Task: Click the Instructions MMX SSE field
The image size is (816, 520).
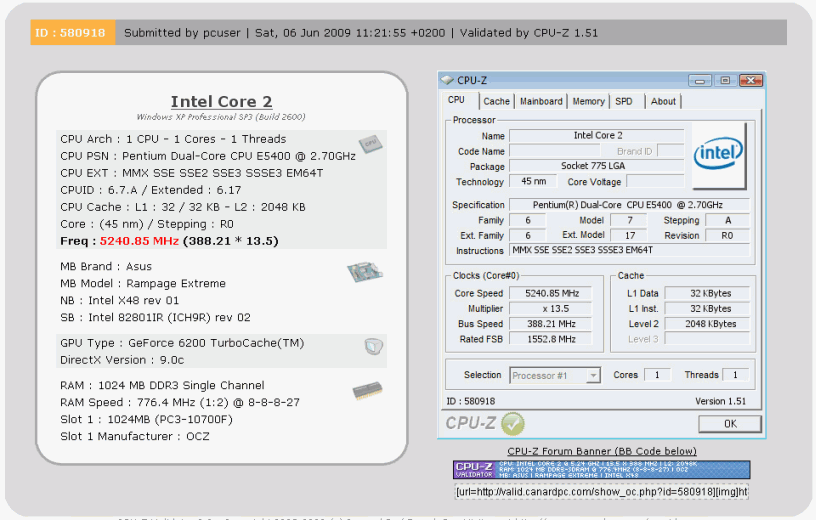Action: tap(629, 250)
